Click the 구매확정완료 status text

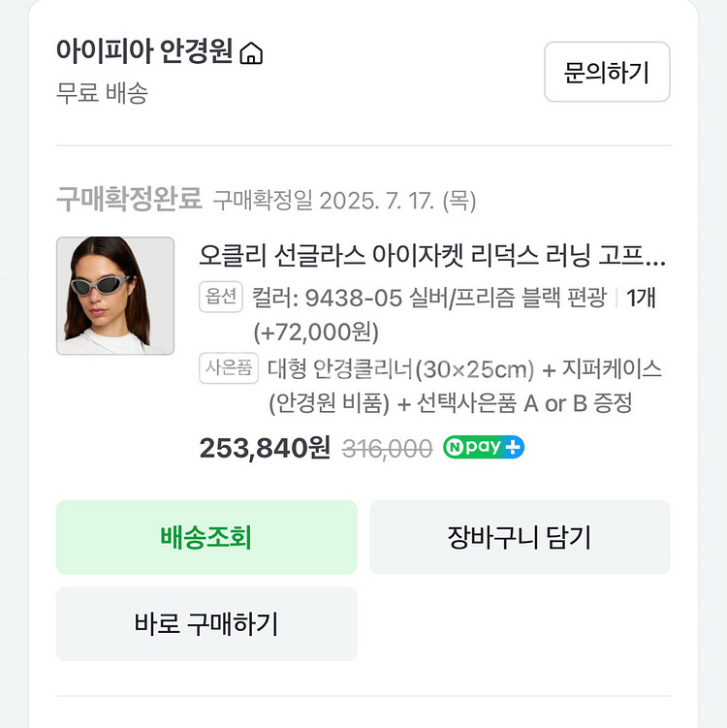click(x=129, y=200)
